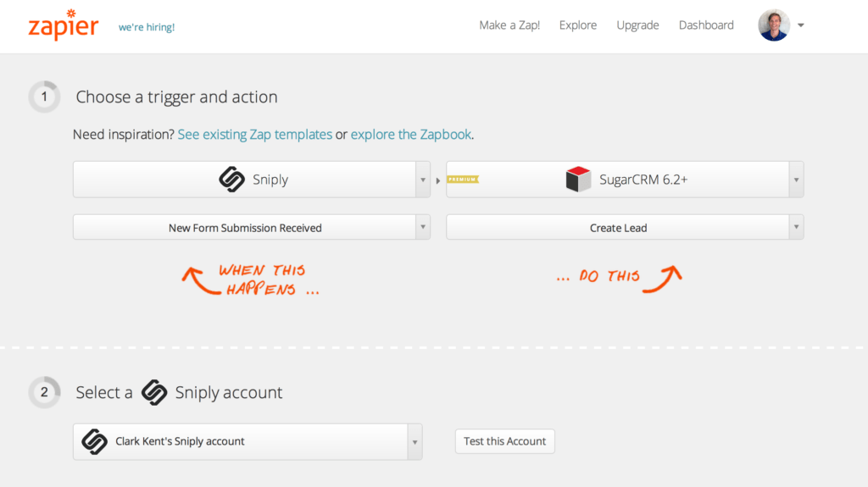Open the Explore navigation item
Image resolution: width=868 pixels, height=487 pixels.
(578, 25)
